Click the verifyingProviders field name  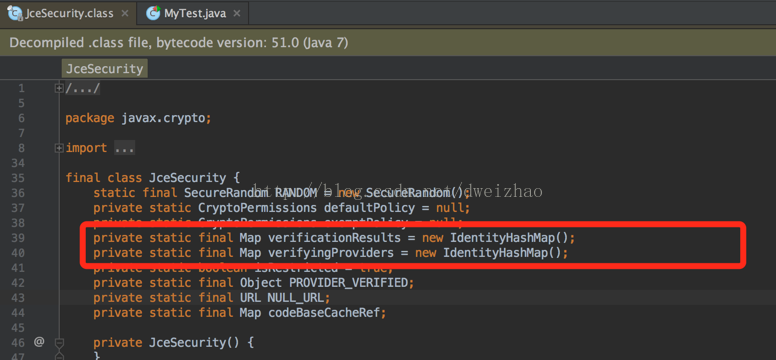[331, 253]
